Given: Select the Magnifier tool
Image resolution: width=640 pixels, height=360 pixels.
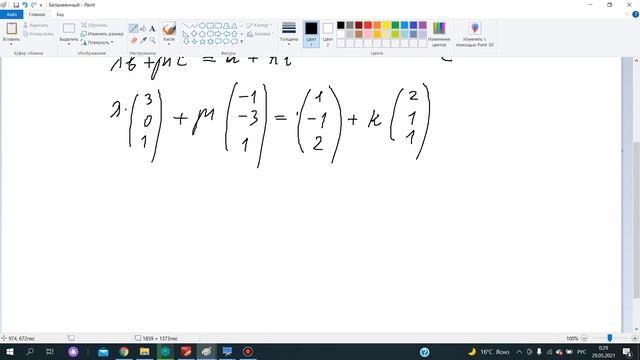Looking at the screenshot, I should 152,40.
